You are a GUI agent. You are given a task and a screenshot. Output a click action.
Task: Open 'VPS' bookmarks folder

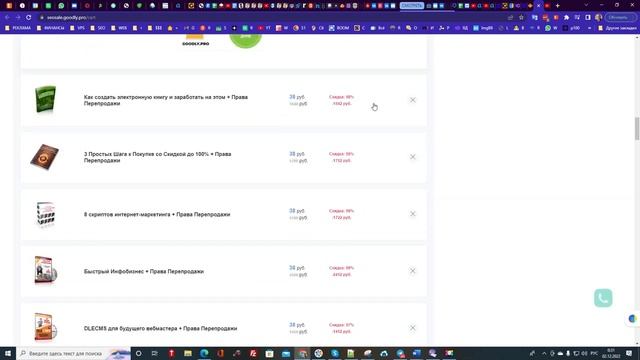[x=77, y=28]
